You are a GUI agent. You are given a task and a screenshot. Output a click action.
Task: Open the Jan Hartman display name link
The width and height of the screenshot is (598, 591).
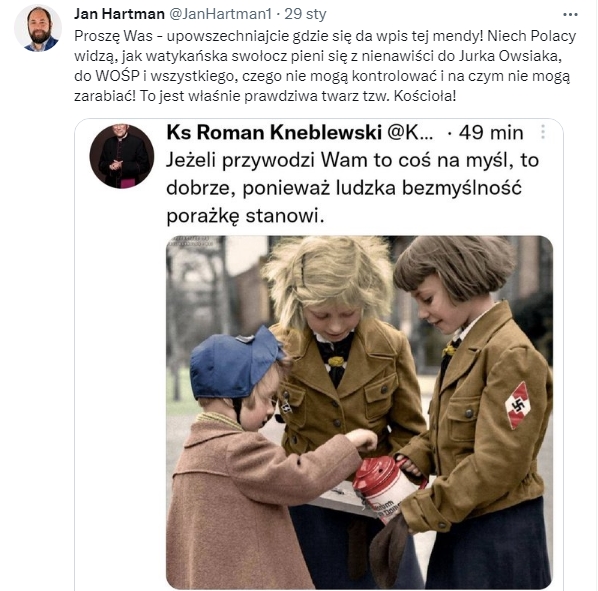click(119, 14)
